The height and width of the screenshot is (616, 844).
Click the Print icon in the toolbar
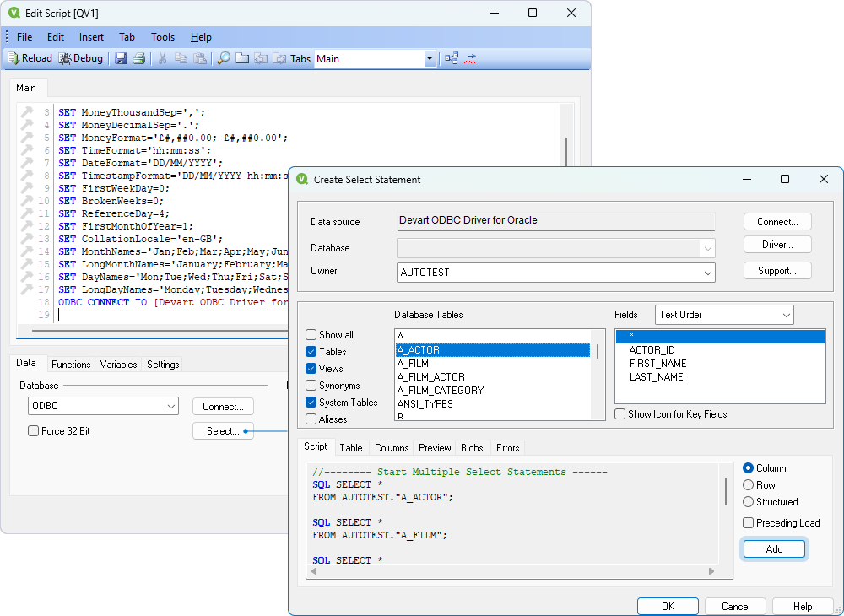(139, 59)
